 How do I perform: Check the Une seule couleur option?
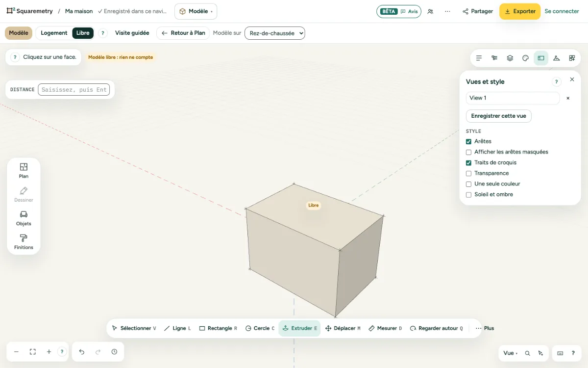tap(468, 184)
